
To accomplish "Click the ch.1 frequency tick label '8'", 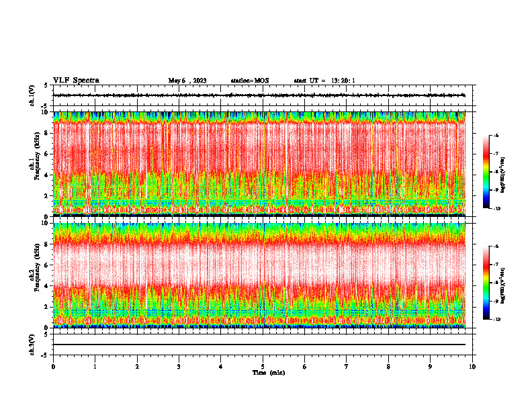I will 47,133.
